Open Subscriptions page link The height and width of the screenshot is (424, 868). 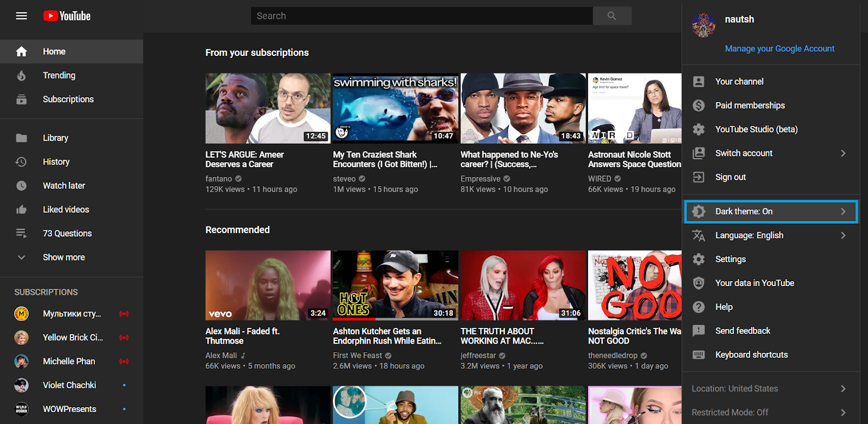click(72, 99)
